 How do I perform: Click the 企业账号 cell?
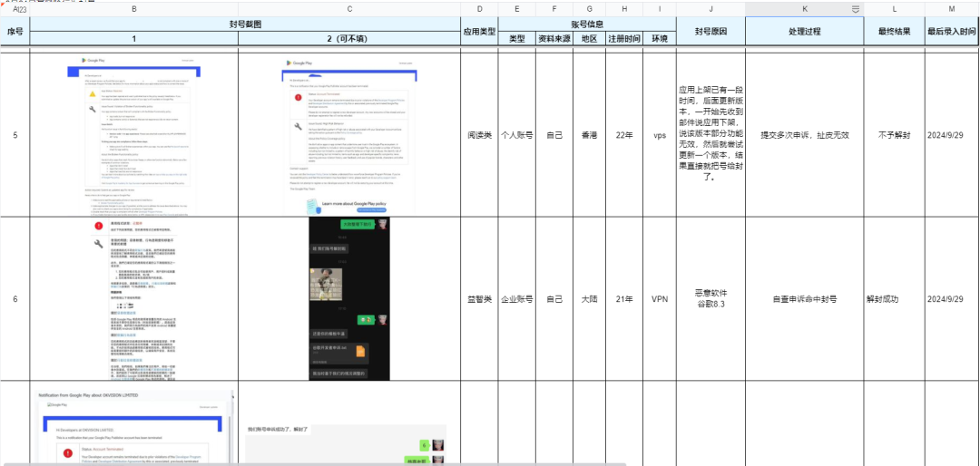coord(517,298)
